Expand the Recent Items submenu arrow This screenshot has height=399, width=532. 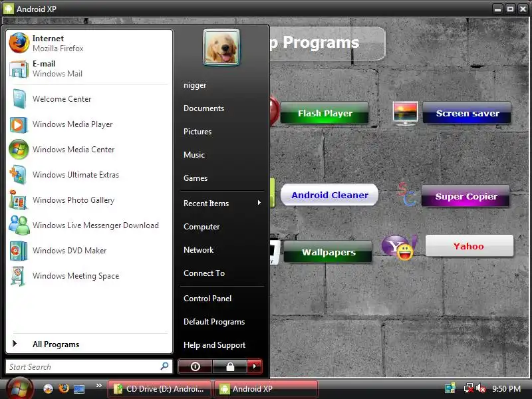pos(259,203)
